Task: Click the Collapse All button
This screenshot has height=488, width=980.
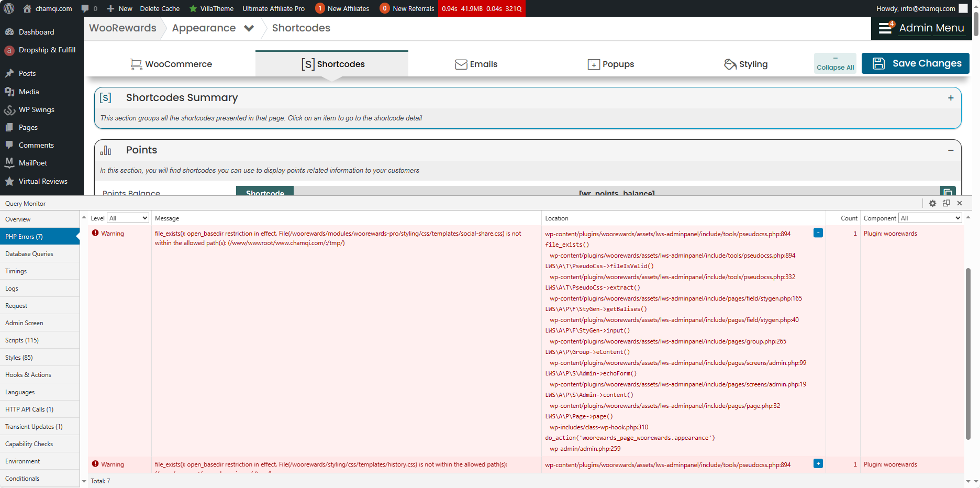Action: 835,63
